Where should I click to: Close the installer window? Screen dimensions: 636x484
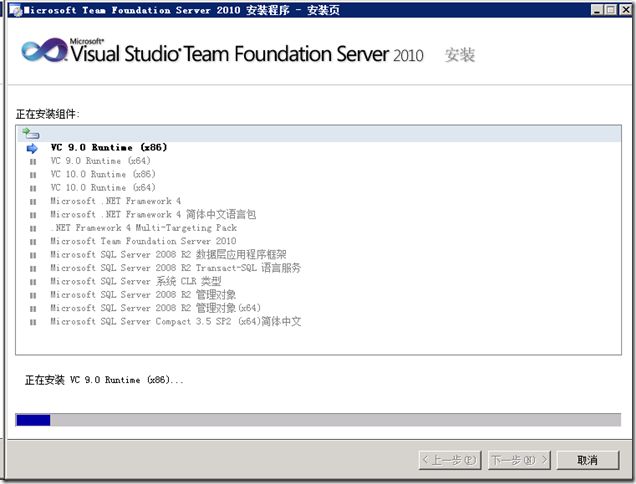[x=625, y=10]
